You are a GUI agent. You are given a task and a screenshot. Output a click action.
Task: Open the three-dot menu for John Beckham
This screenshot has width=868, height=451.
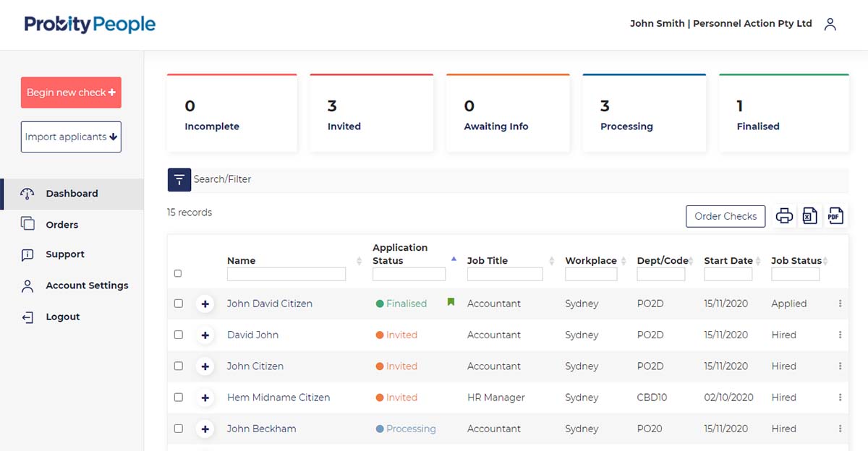[840, 429]
